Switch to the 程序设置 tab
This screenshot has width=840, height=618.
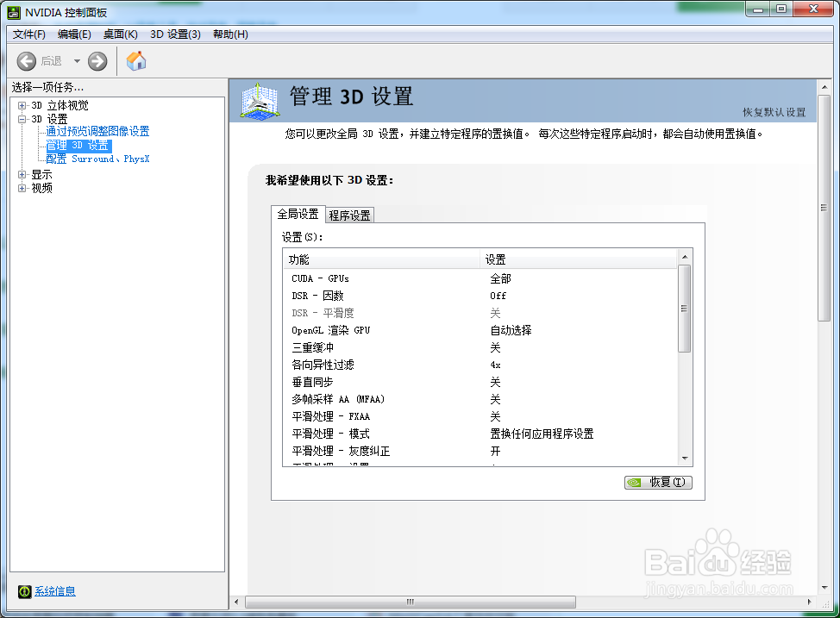(x=349, y=215)
